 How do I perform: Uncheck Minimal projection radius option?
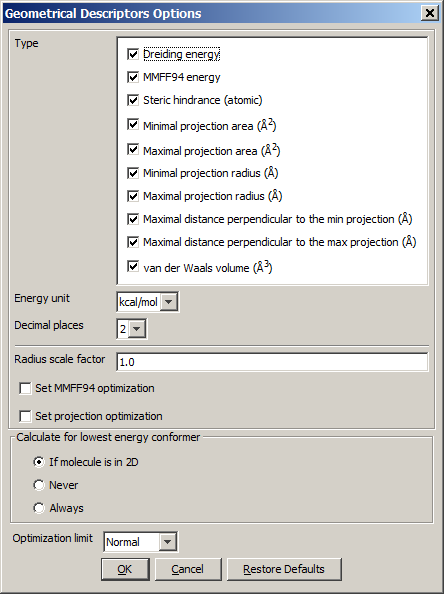tap(133, 173)
